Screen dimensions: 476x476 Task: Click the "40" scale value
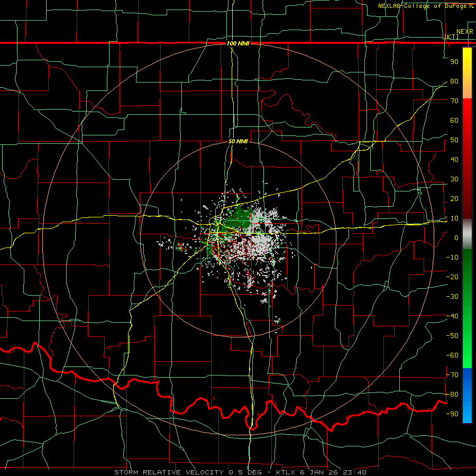coord(454,160)
